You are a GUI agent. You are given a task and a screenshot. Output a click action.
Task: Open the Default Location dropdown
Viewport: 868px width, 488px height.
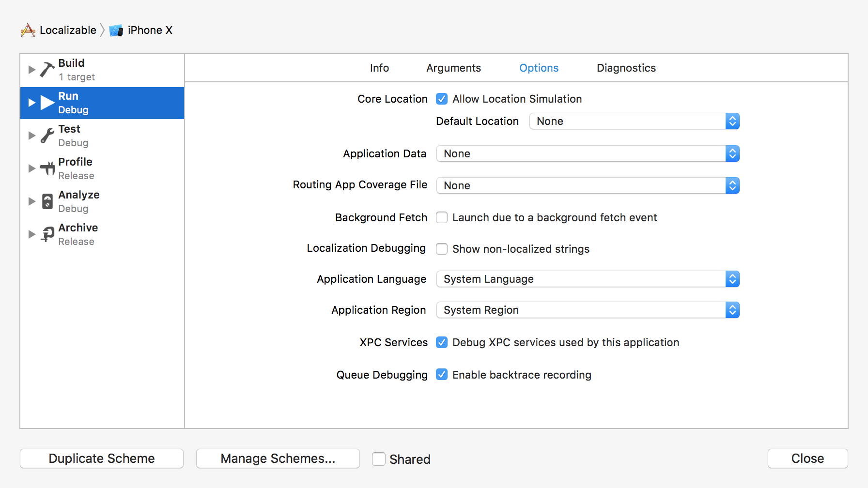click(634, 122)
